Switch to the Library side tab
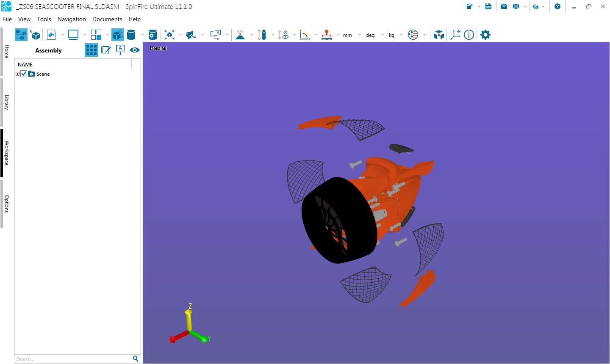Viewport: 610px width, 364px height. [6, 102]
